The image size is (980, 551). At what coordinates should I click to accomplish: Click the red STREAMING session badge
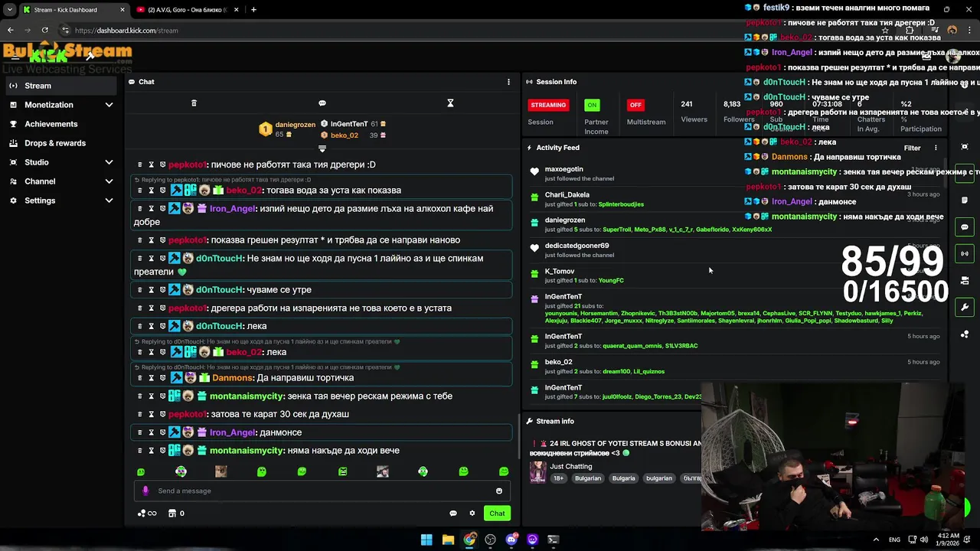pyautogui.click(x=548, y=105)
